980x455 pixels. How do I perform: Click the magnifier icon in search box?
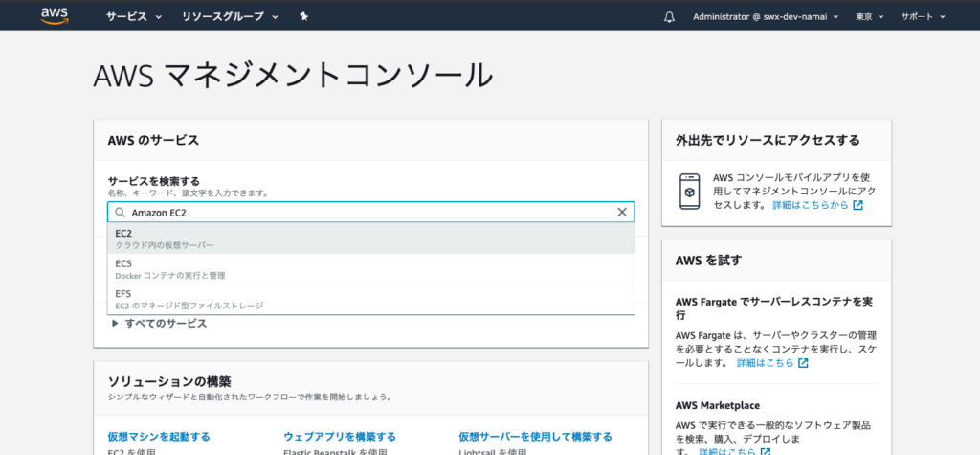pyautogui.click(x=121, y=213)
